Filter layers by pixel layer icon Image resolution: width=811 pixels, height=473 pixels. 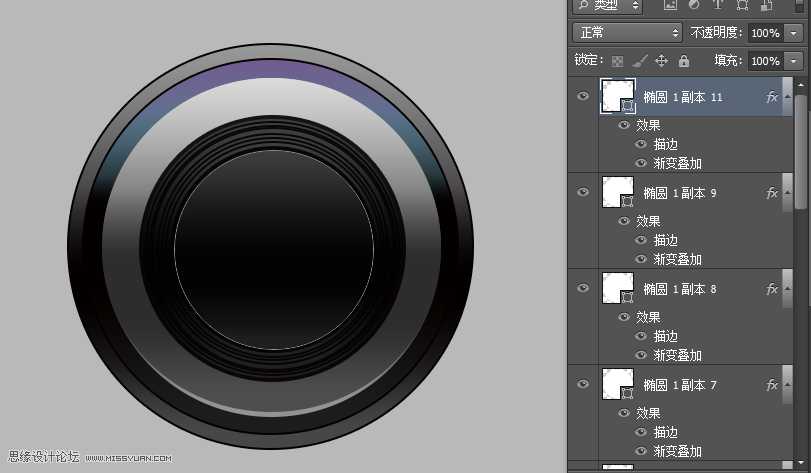(669, 5)
